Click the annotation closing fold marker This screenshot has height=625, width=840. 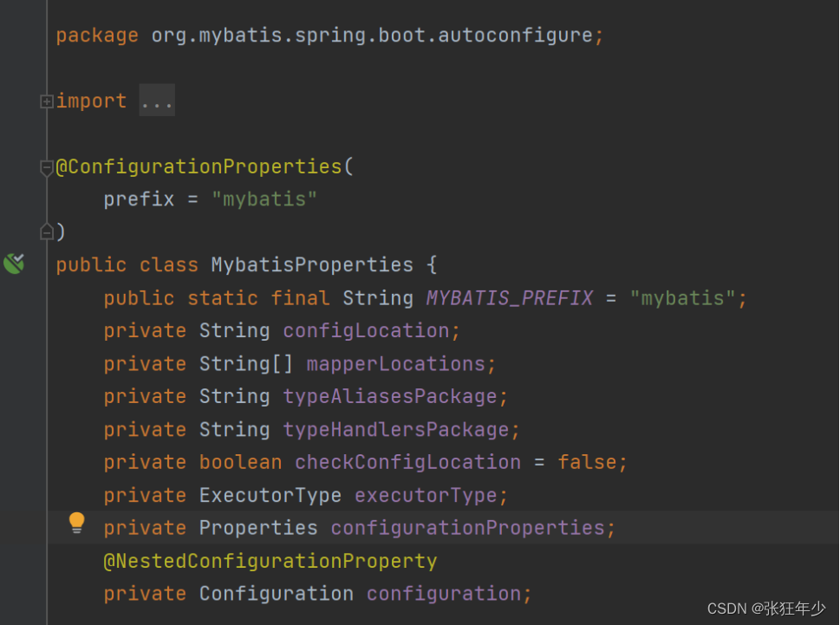[47, 231]
